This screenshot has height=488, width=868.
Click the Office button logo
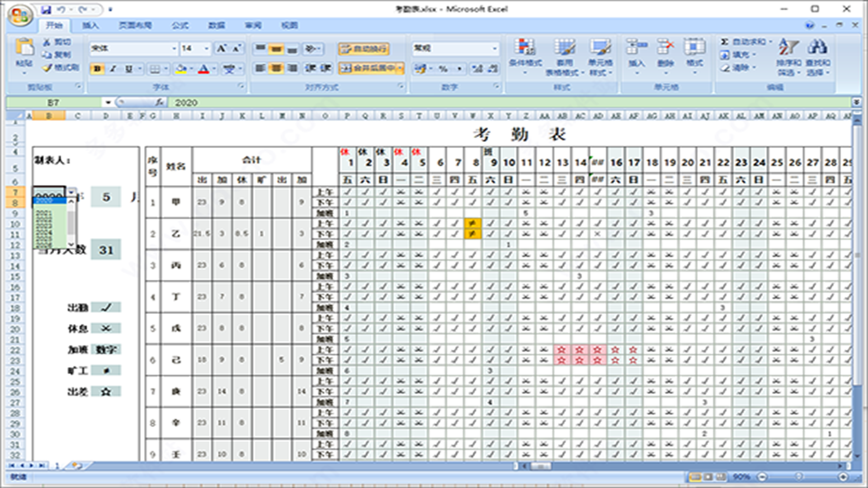(x=20, y=16)
